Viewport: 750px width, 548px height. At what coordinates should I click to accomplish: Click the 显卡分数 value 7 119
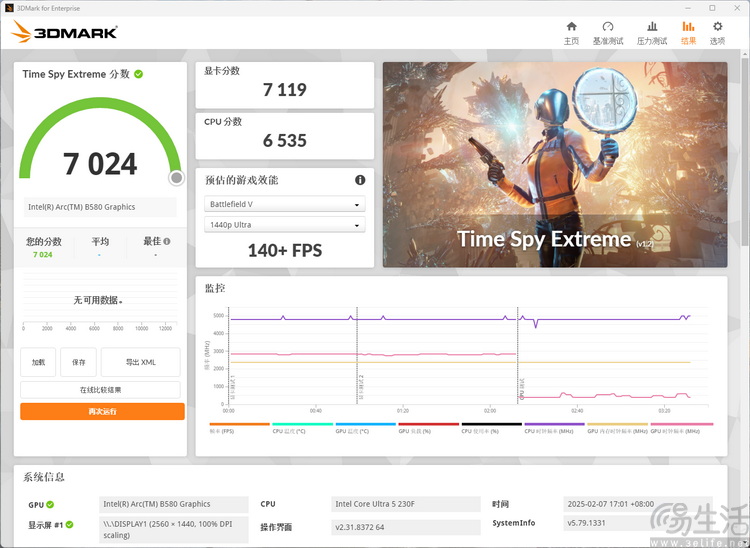pyautogui.click(x=285, y=89)
